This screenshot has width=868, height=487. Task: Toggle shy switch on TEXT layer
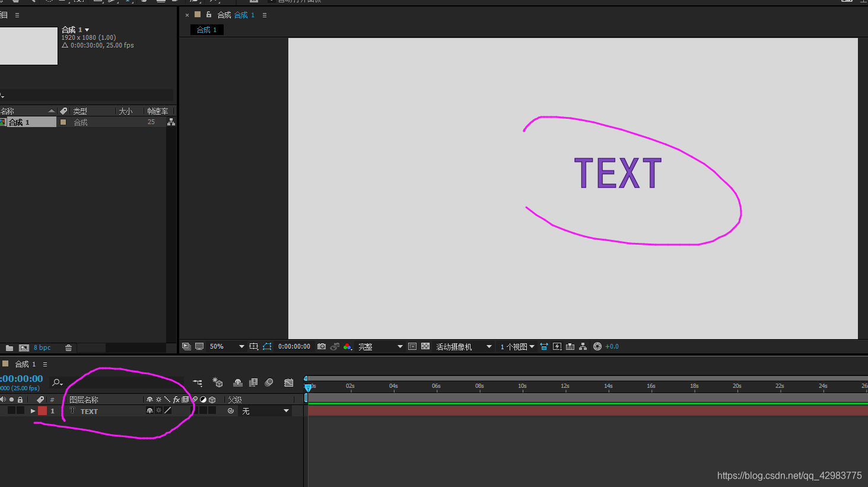pos(150,411)
